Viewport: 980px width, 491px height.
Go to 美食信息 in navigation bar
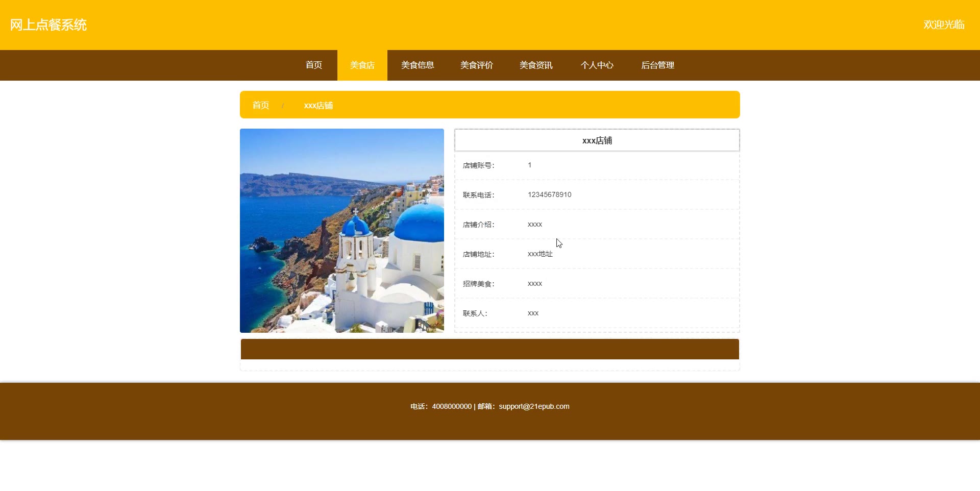click(x=418, y=65)
